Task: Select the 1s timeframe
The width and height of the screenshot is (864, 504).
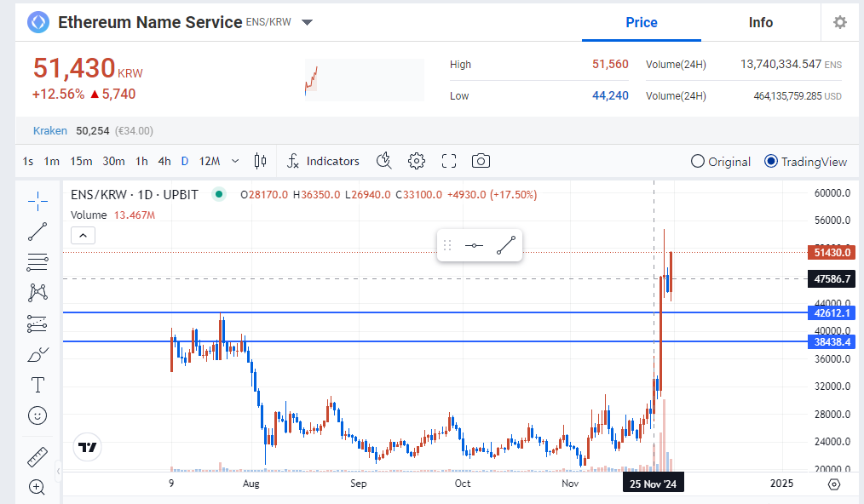Action: pos(27,162)
